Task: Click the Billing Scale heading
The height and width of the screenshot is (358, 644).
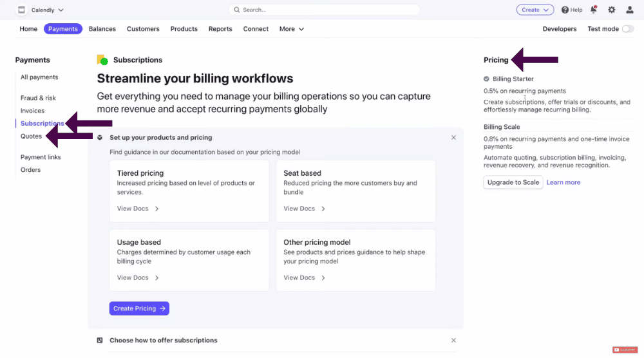Action: pyautogui.click(x=502, y=127)
